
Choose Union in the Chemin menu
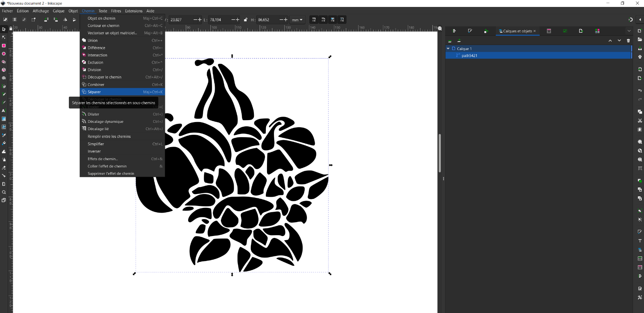point(122,40)
